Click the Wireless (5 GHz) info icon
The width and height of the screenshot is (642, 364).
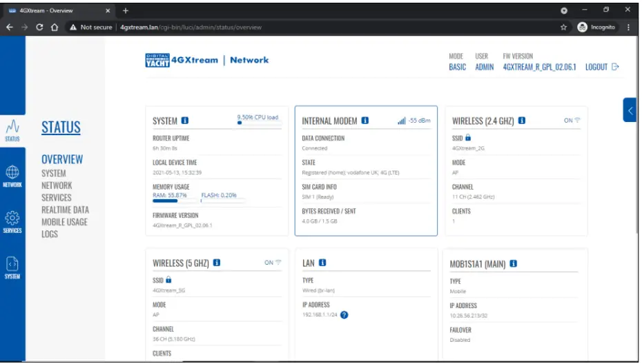[x=217, y=263]
